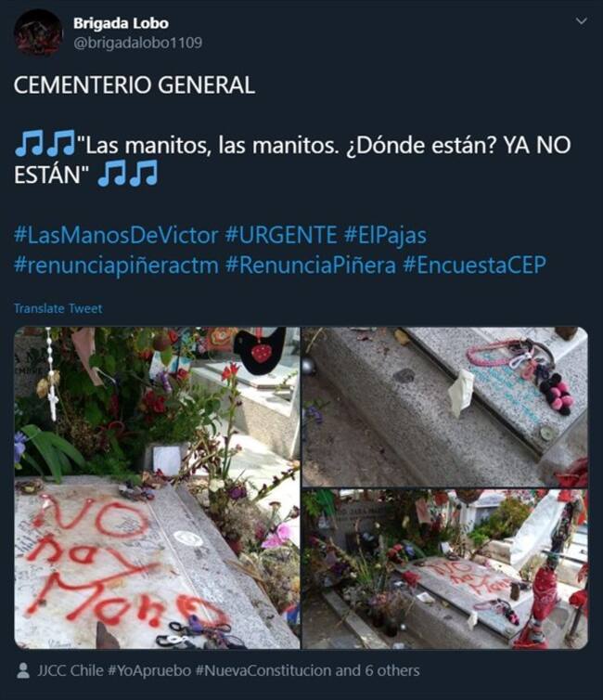Open the #renunciapiñeractm hashtag

pos(116,265)
